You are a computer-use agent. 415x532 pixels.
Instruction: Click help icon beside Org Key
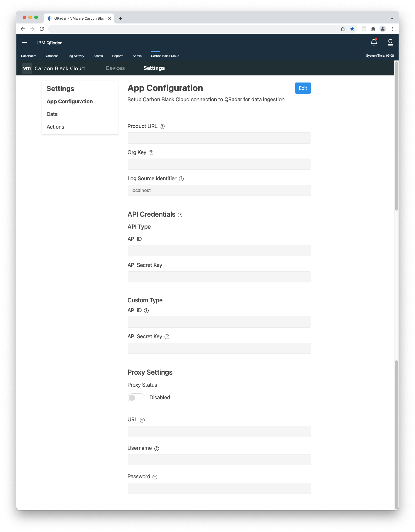[x=151, y=153]
